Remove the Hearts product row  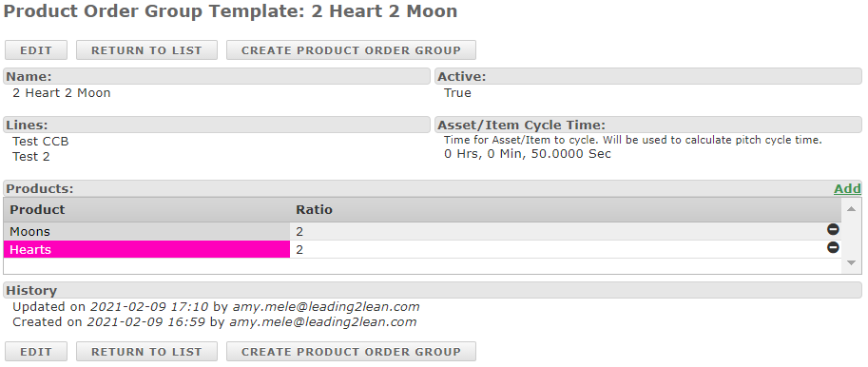833,247
